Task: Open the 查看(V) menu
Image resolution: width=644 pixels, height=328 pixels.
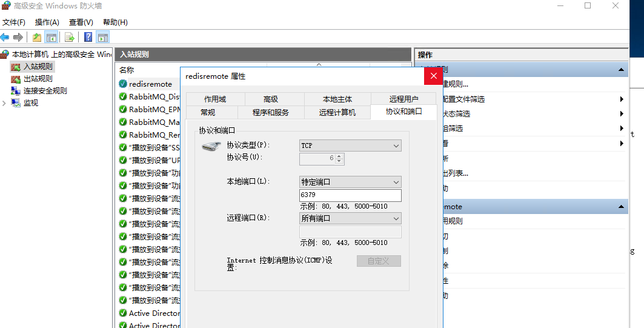Action: (81, 22)
